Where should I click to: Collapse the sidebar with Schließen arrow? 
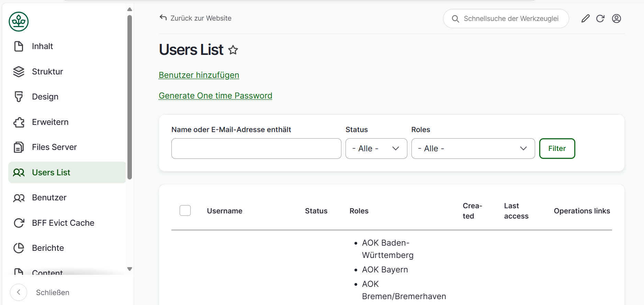[x=19, y=292]
